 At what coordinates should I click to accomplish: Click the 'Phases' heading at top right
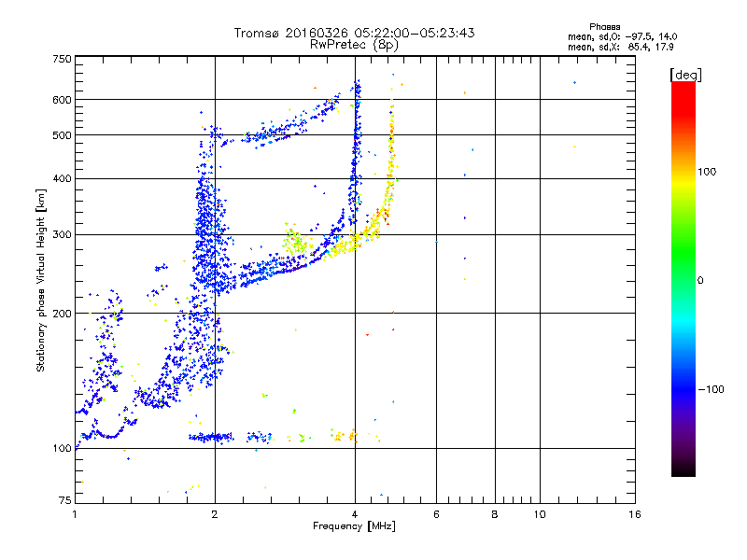tap(604, 27)
